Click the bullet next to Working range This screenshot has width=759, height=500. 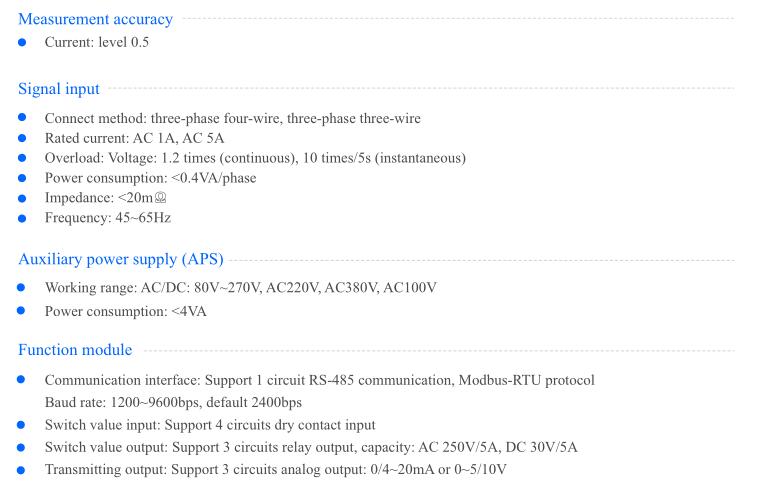(21, 288)
